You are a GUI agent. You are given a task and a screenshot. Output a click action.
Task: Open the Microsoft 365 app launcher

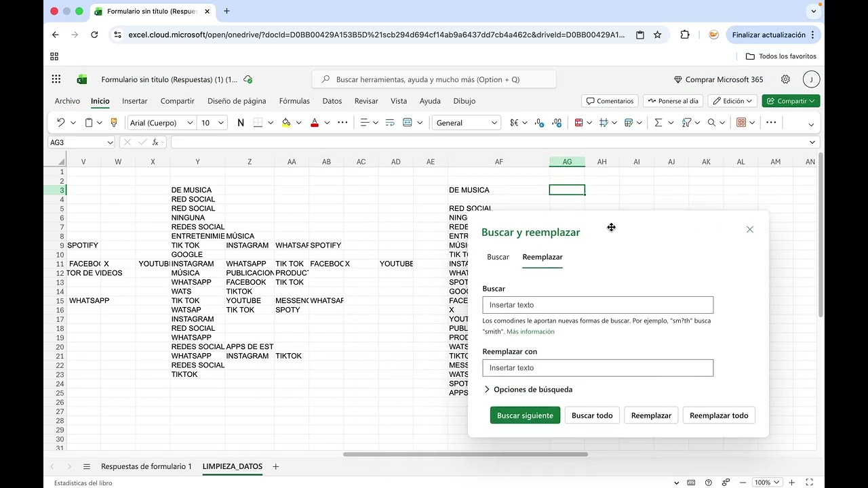56,79
